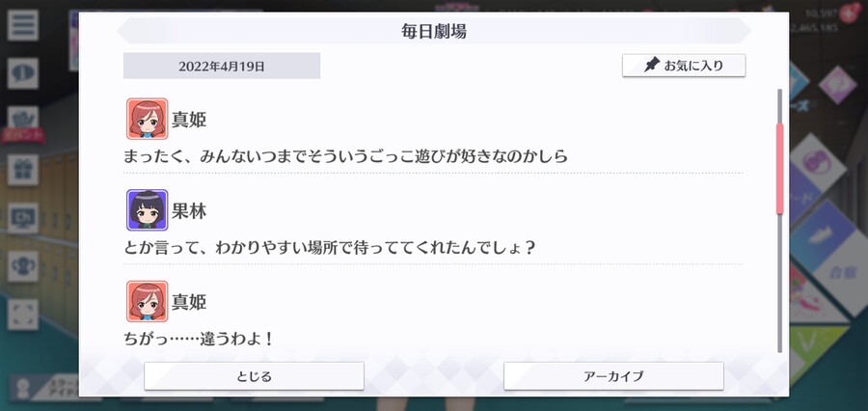Open the present box gift icon
The image size is (868, 411).
tap(23, 170)
